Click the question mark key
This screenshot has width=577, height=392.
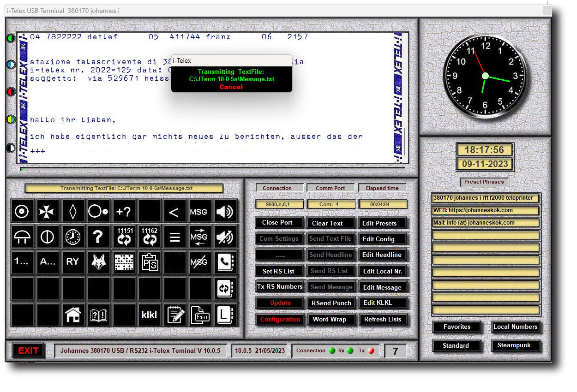[x=98, y=237]
